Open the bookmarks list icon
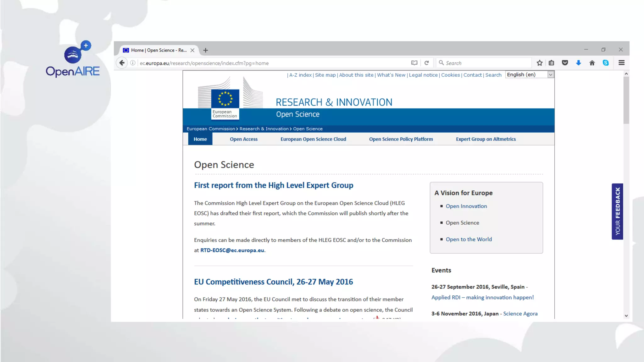The width and height of the screenshot is (644, 362). [551, 63]
